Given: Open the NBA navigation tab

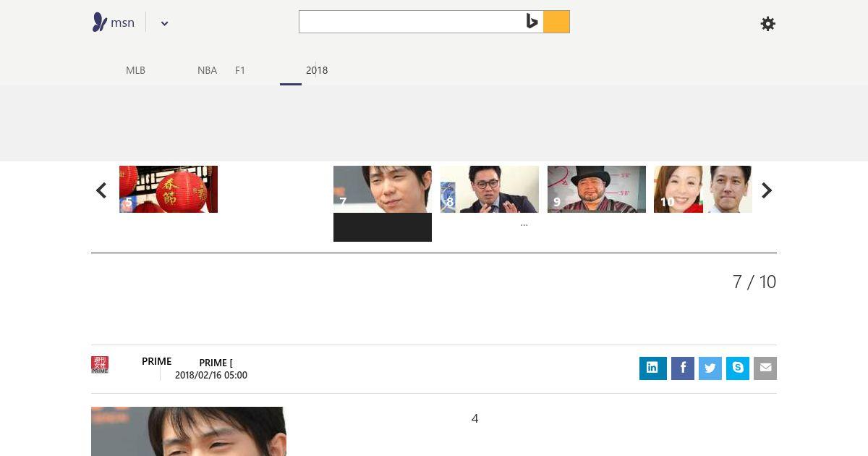Looking at the screenshot, I should [x=207, y=70].
